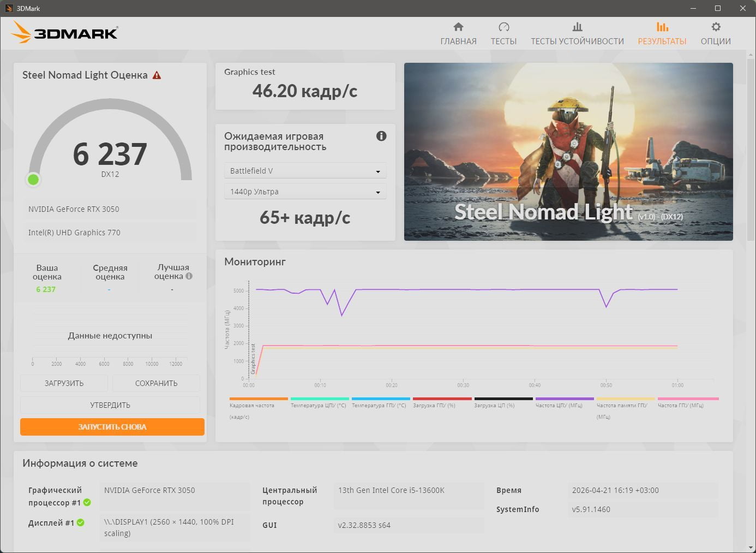Screen dimensions: 756x553
Task: Open the 1440p Ультра resolution dropdown
Action: (305, 192)
